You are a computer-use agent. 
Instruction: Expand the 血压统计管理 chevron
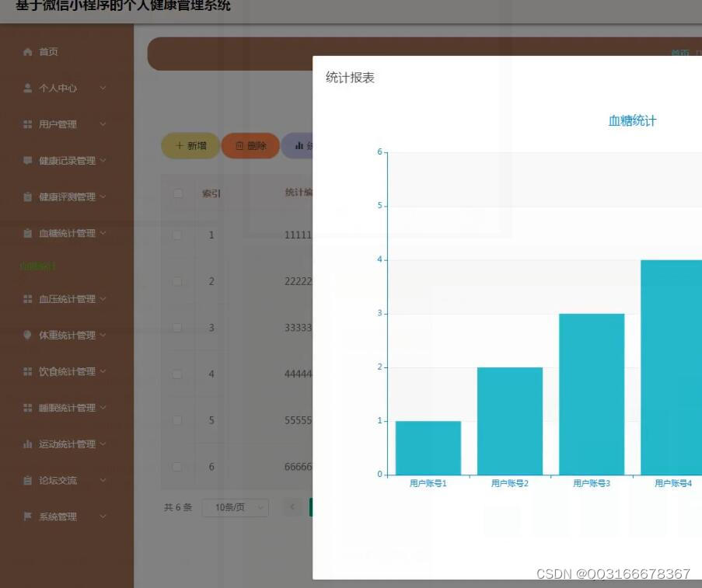(x=103, y=298)
